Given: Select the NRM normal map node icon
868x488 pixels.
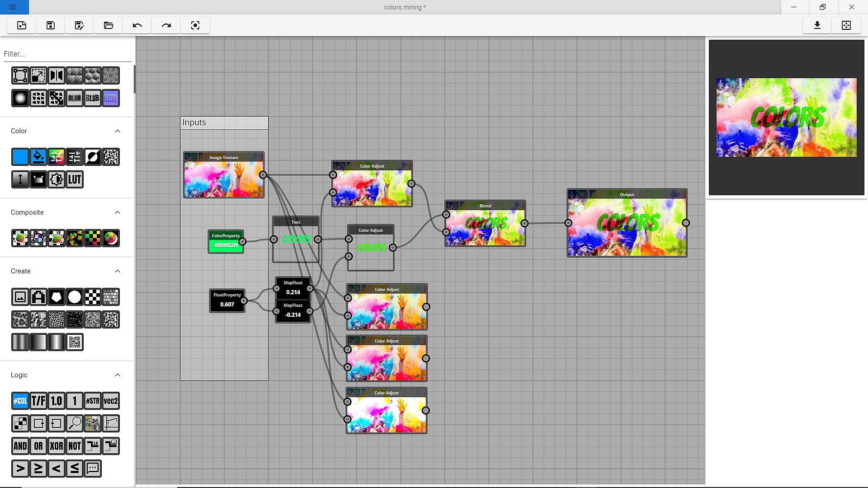Looking at the screenshot, I should click(111, 98).
